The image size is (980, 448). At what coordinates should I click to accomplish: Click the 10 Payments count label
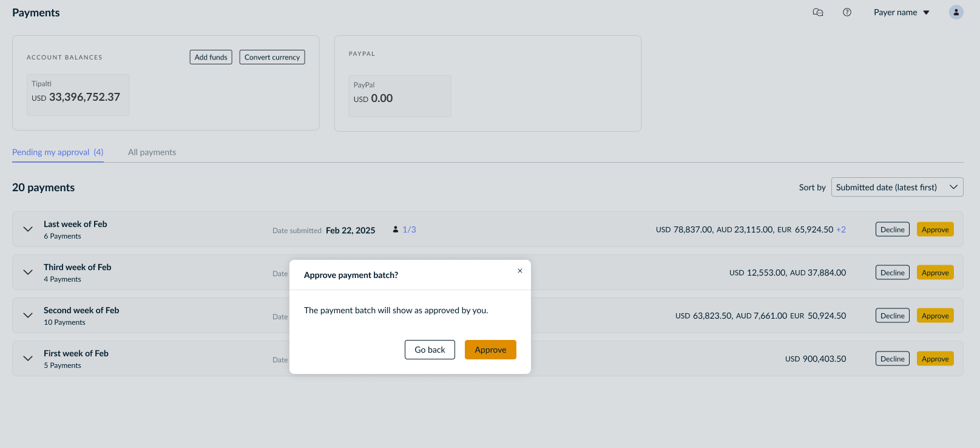[x=64, y=322]
